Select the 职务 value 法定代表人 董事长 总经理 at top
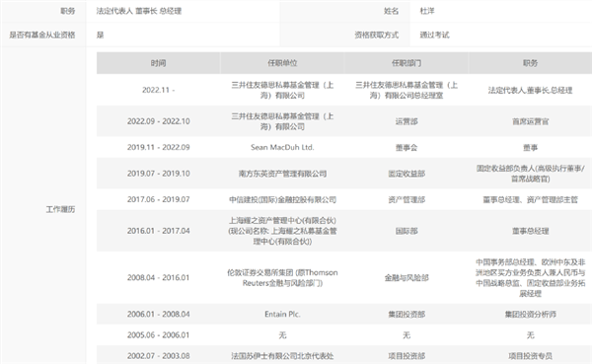592x364 pixels. click(x=139, y=11)
